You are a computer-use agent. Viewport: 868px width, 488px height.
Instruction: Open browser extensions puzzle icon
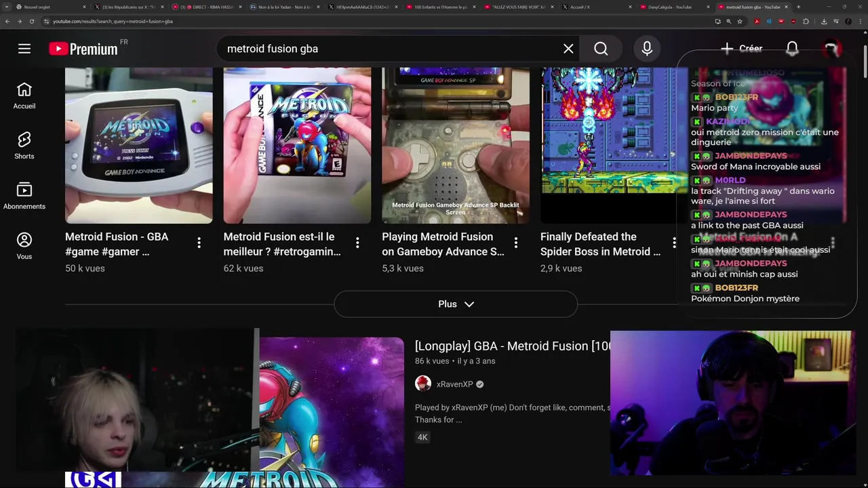pos(806,21)
